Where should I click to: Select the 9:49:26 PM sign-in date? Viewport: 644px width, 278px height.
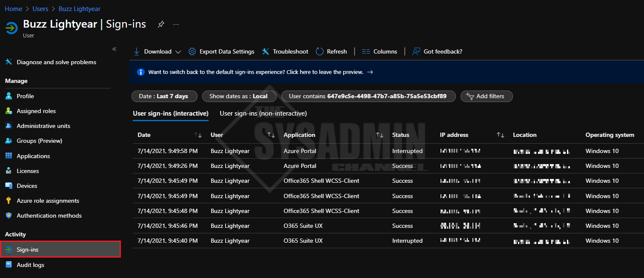pos(167,166)
